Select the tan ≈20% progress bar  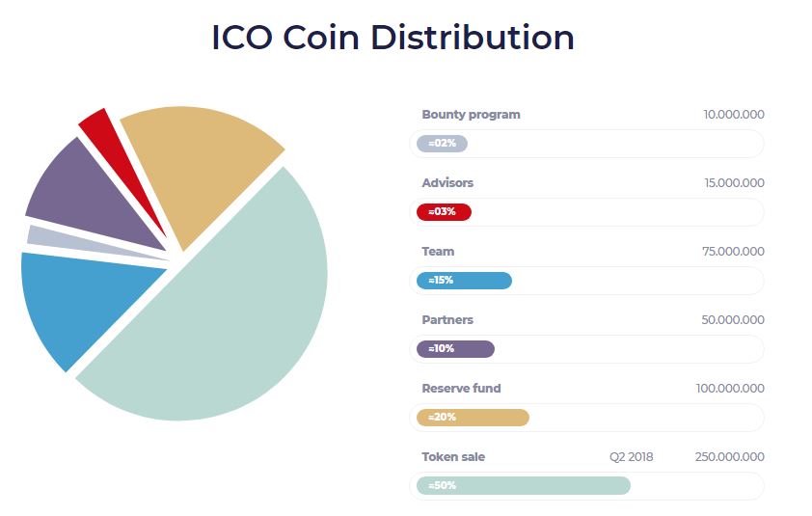(473, 417)
